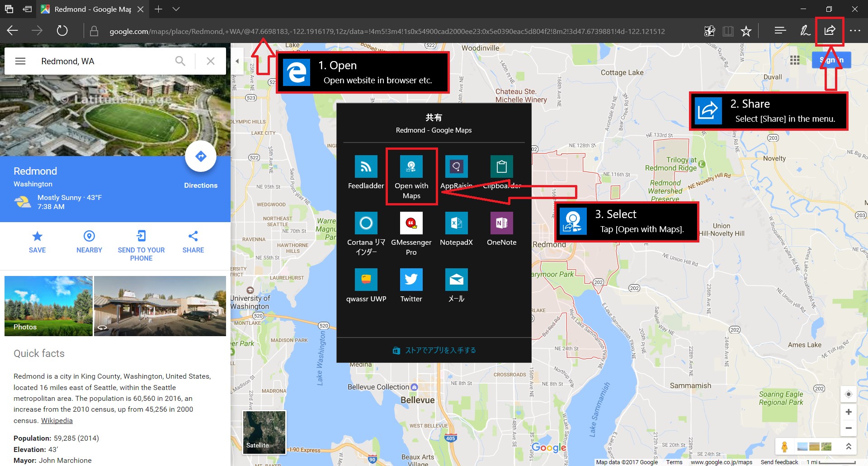Choose Feedladder in the share panel

(x=366, y=172)
